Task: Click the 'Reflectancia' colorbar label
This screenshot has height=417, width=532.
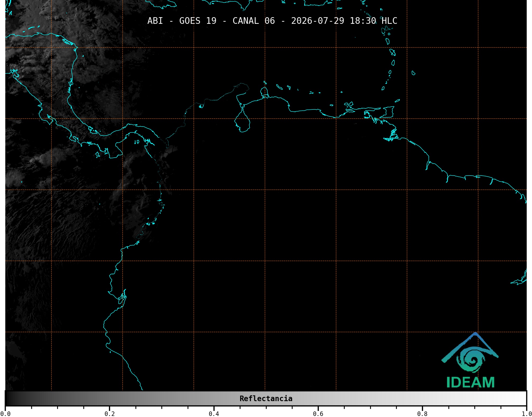Action: 266,398
